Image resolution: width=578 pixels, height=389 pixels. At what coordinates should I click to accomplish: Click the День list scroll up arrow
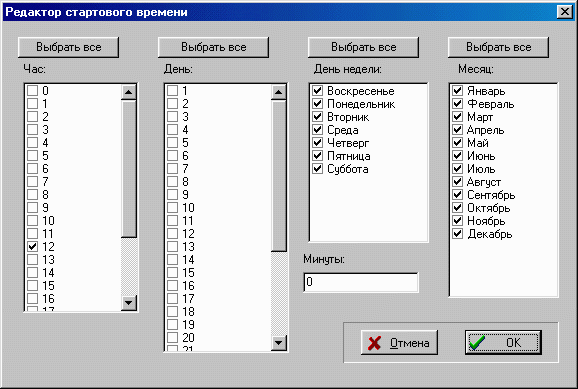(x=279, y=92)
